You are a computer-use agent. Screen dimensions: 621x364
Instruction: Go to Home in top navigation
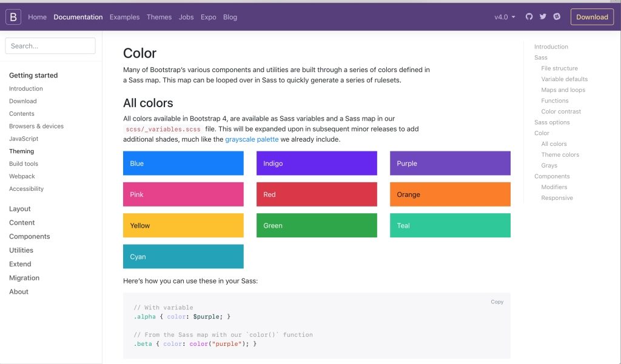pyautogui.click(x=37, y=17)
